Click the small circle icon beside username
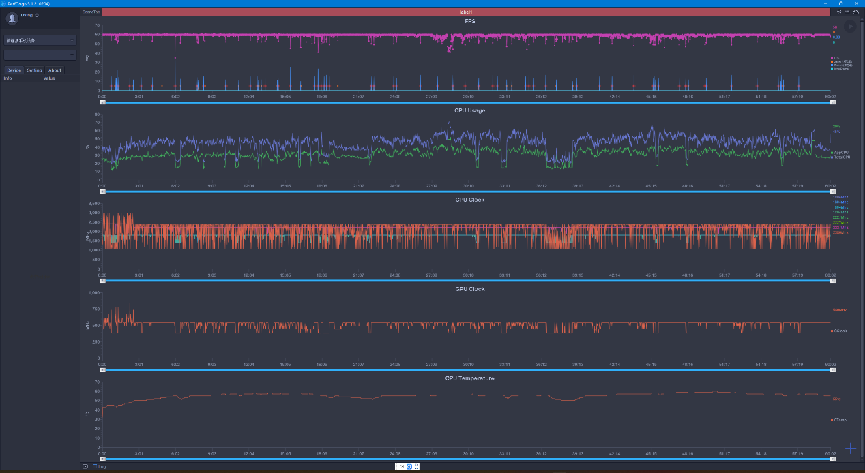The height and width of the screenshot is (473, 865). [x=37, y=15]
